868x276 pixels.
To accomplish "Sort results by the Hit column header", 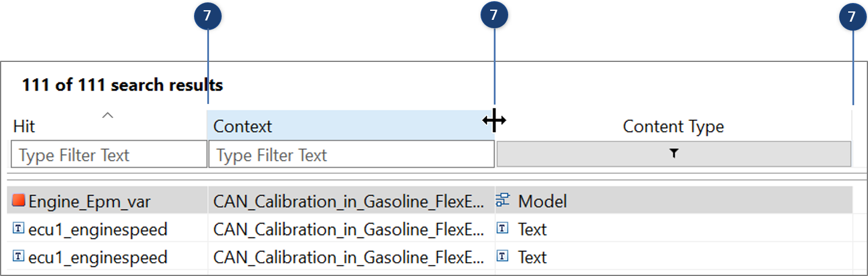I will coord(24,126).
